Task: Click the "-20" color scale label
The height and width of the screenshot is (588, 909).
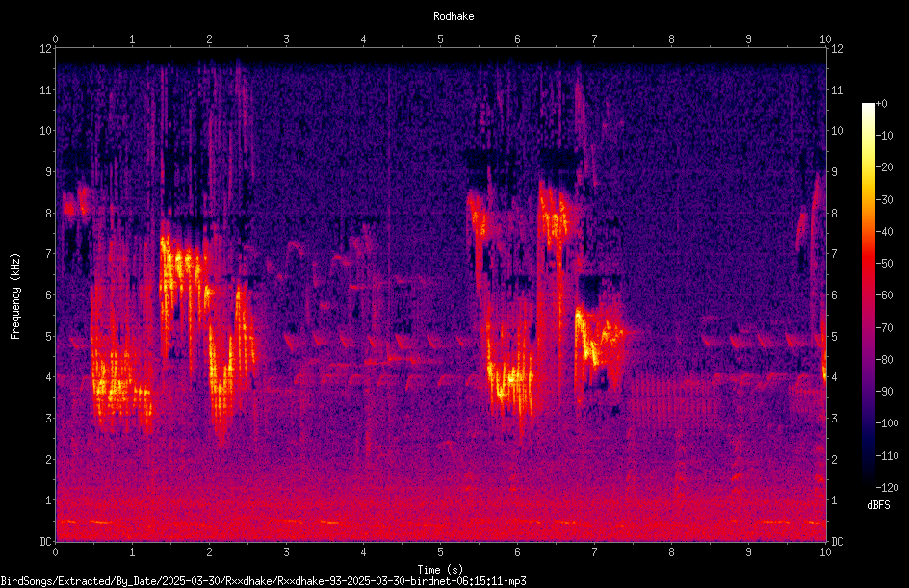Action: coord(884,167)
